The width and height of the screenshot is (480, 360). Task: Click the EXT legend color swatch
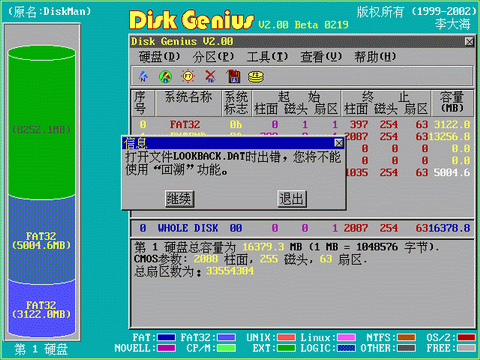(x=286, y=348)
